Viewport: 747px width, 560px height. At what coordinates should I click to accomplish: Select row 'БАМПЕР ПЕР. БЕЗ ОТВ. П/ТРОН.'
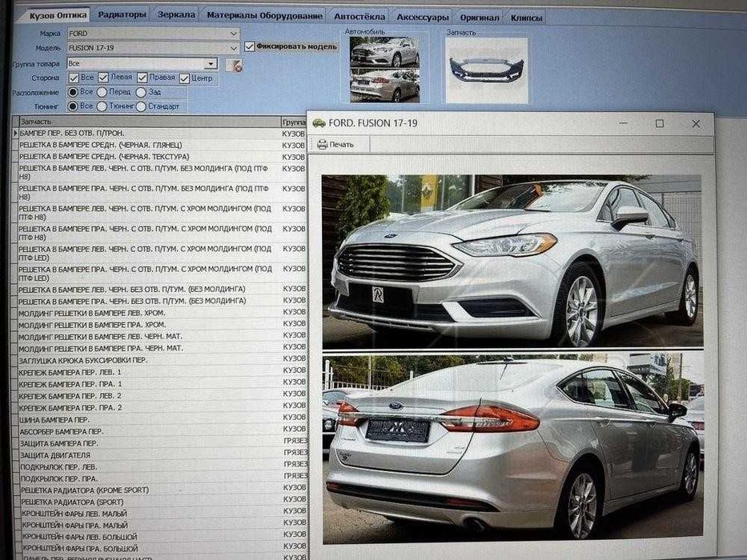pyautogui.click(x=161, y=134)
